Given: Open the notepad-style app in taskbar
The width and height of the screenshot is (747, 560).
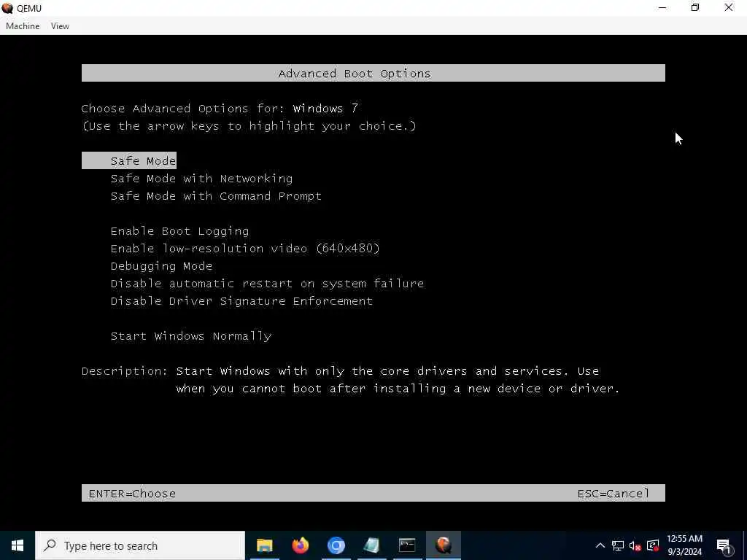Looking at the screenshot, I should click(x=371, y=545).
